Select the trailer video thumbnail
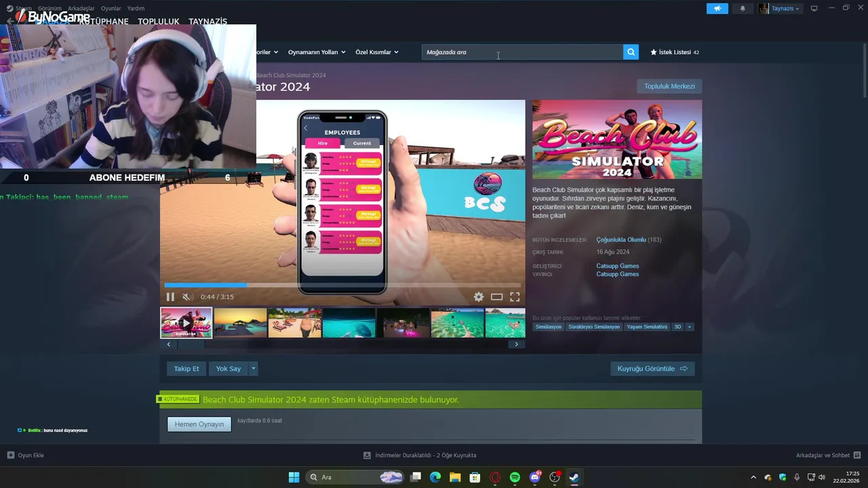 (186, 323)
